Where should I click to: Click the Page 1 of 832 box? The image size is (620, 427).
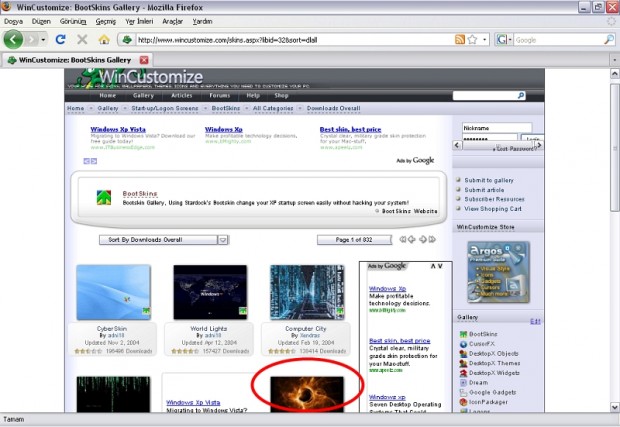354,240
